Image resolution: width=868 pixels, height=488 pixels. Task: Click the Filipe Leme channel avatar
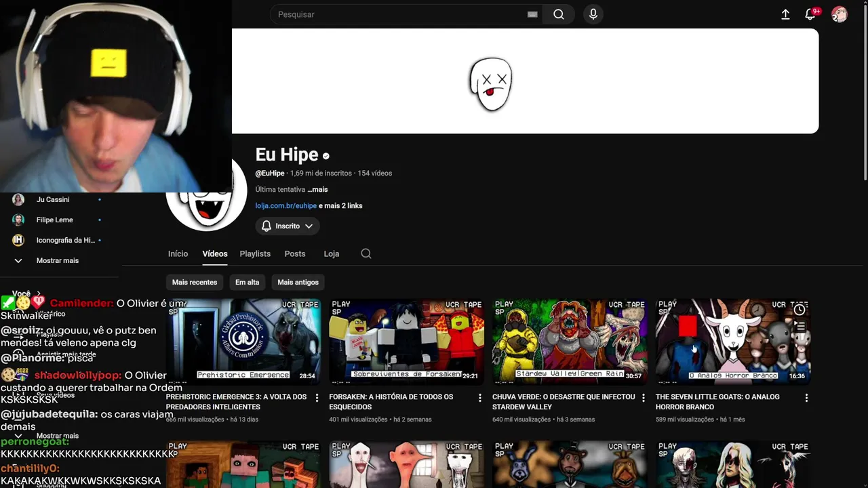click(x=18, y=220)
